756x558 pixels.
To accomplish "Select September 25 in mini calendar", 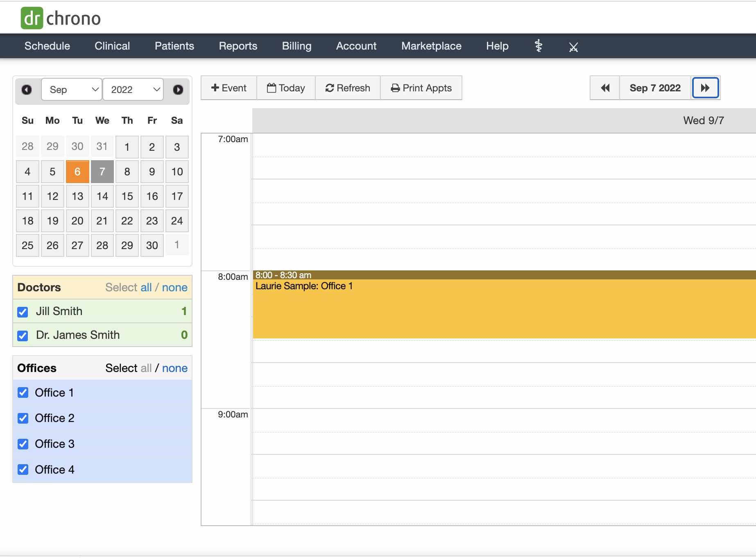I will tap(27, 245).
